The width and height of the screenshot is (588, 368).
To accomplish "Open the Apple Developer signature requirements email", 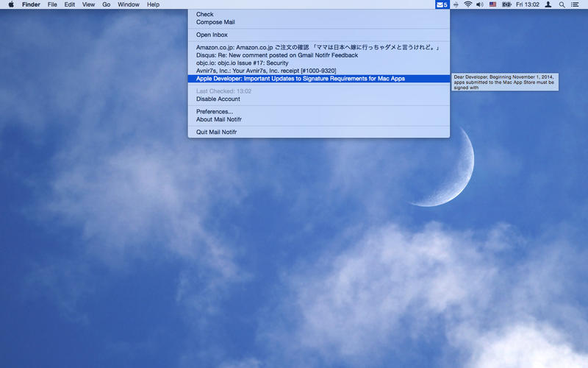I will (300, 78).
